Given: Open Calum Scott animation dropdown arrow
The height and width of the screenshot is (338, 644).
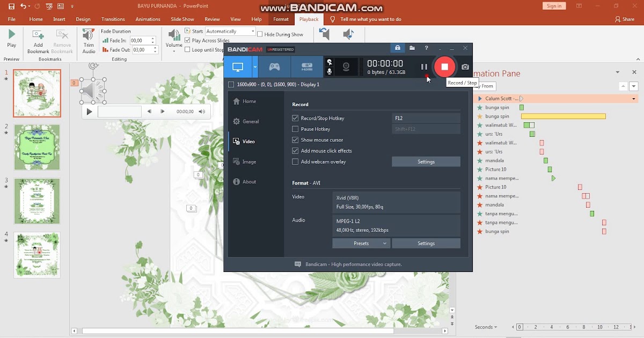Looking at the screenshot, I should (x=634, y=99).
